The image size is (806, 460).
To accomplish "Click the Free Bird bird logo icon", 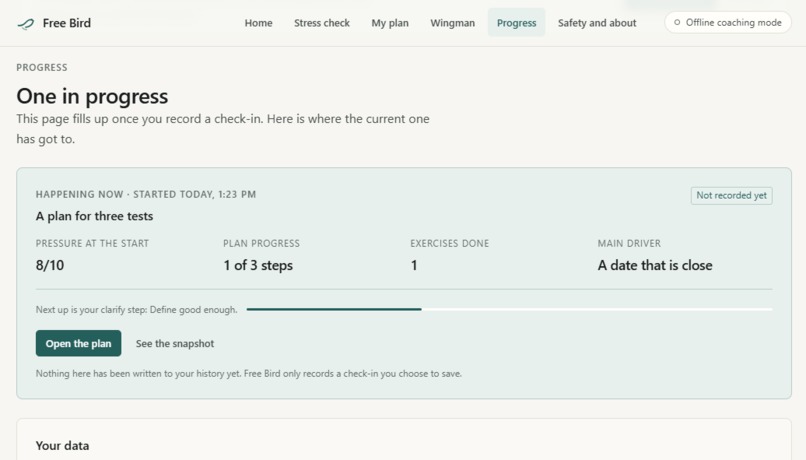I will (x=26, y=24).
